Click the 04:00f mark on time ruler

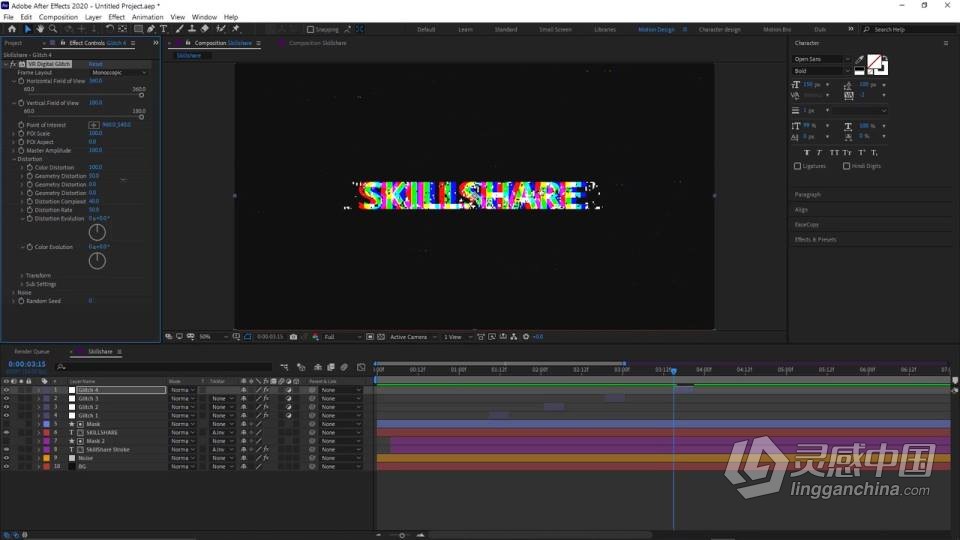703,370
